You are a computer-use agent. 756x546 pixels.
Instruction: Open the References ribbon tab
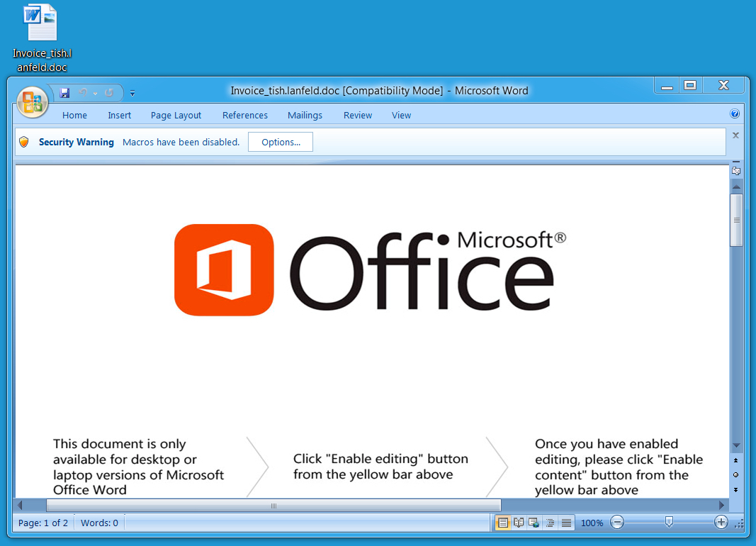[245, 116]
